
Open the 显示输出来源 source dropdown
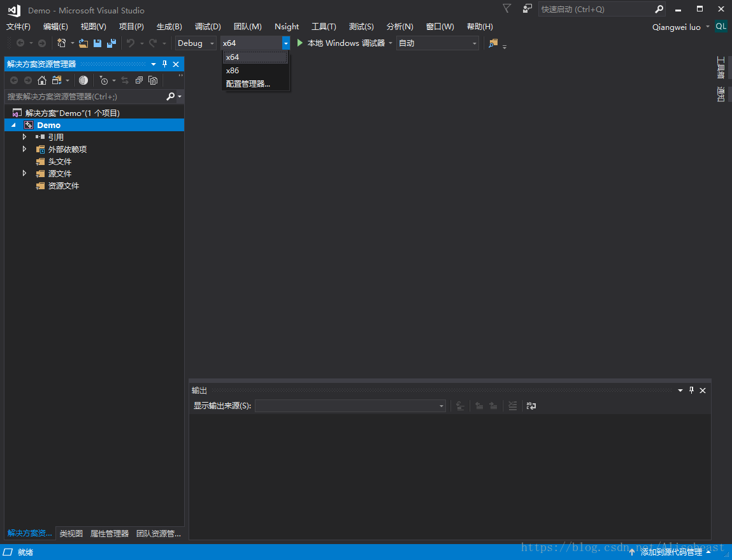point(350,406)
